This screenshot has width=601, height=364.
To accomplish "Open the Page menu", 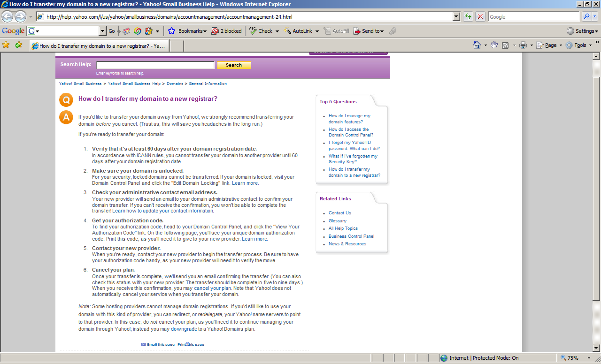I will coord(549,45).
